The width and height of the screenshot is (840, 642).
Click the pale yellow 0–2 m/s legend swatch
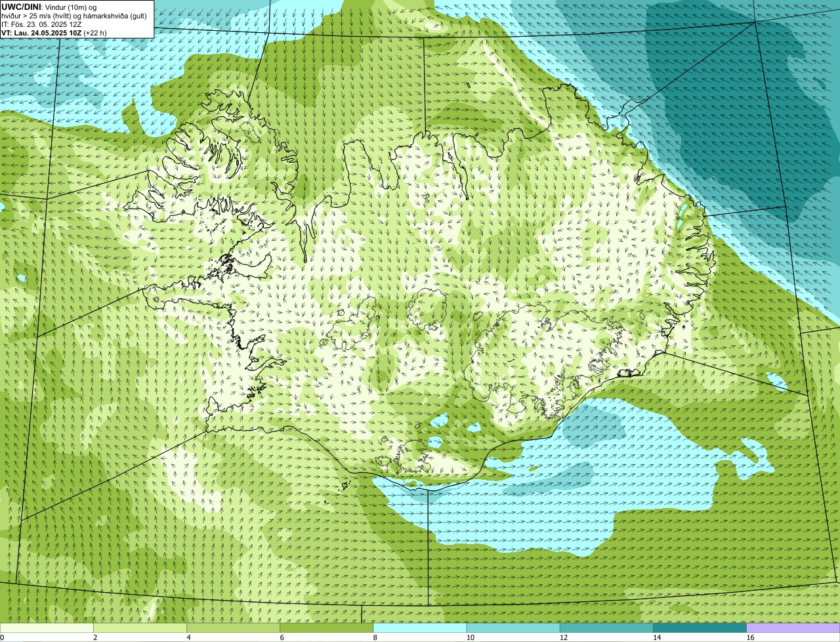47,628
